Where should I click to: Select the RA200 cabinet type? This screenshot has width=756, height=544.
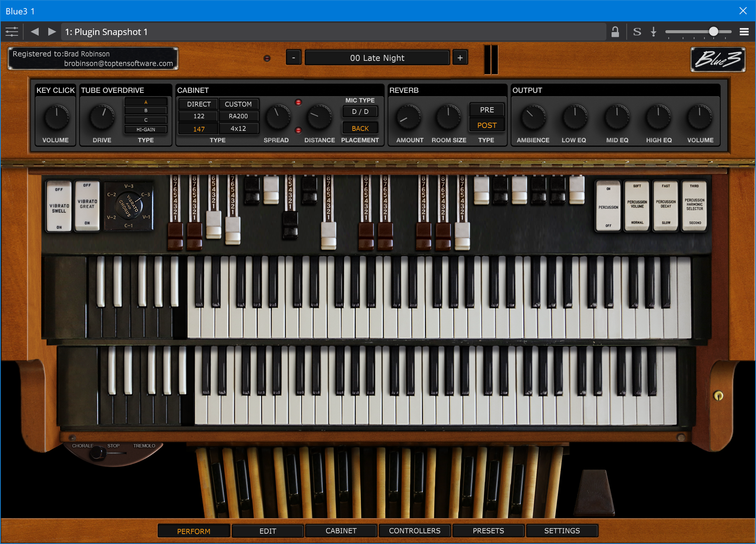tap(238, 116)
